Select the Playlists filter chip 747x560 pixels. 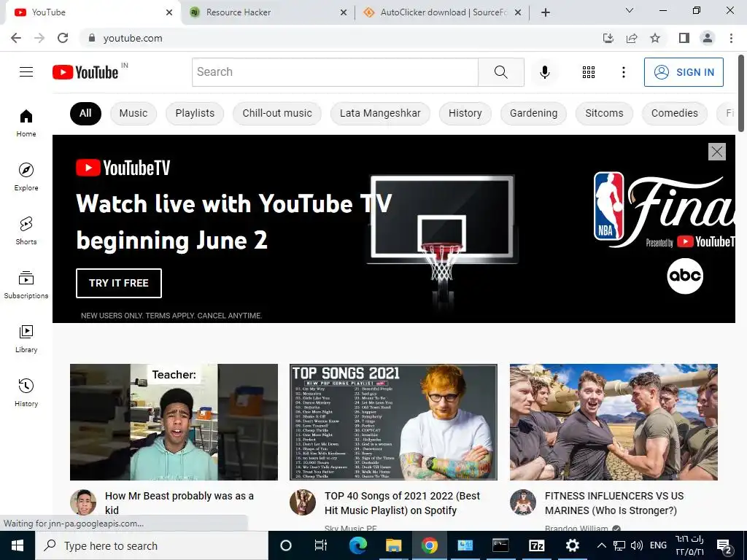pos(195,113)
